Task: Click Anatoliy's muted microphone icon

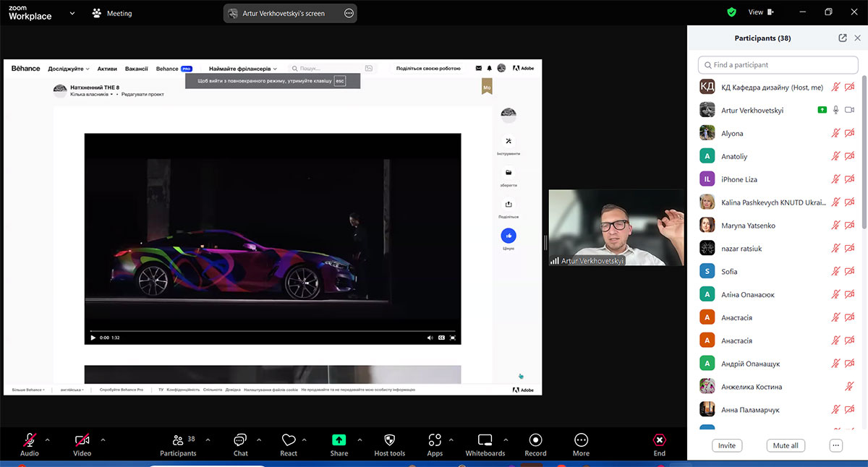Action: click(836, 156)
